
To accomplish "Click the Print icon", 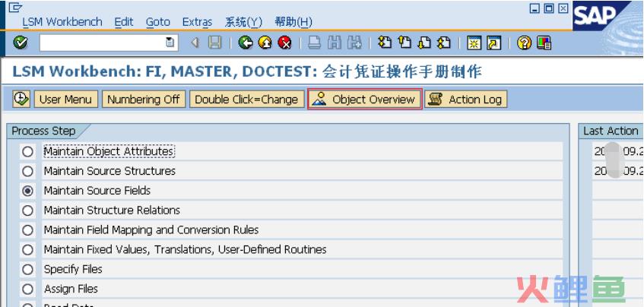I will 315,43.
